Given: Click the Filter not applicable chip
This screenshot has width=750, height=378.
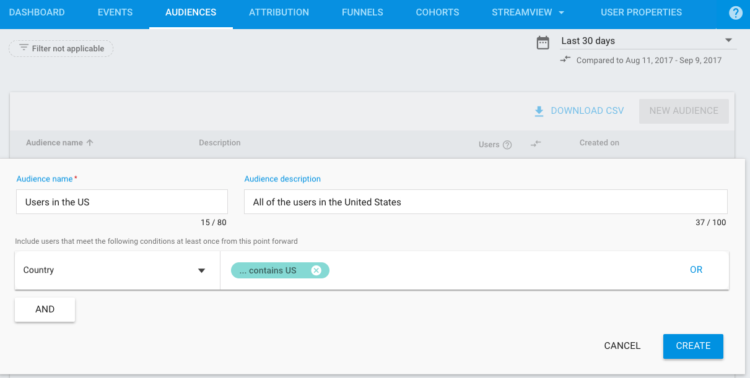Looking at the screenshot, I should point(61,48).
